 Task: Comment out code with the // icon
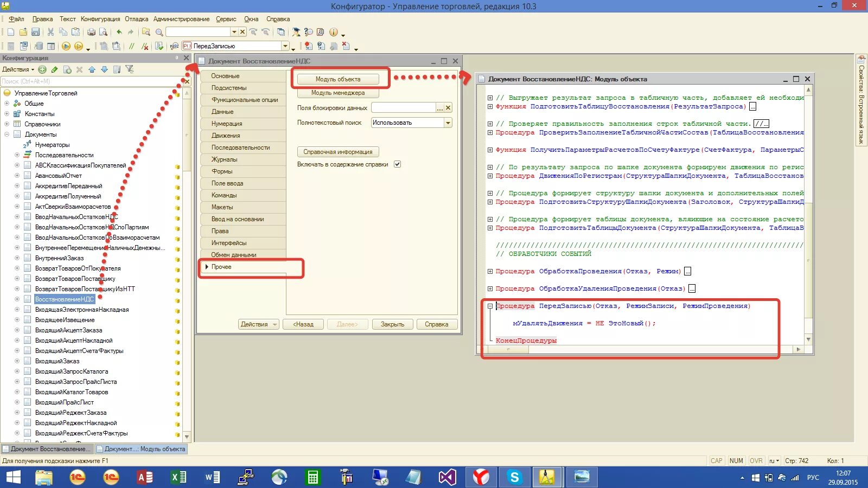[x=131, y=46]
